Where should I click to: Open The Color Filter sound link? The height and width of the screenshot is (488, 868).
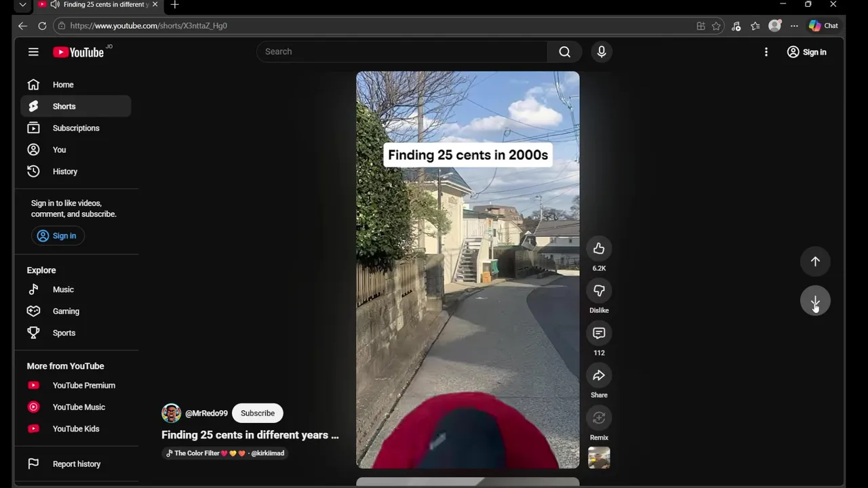225,453
